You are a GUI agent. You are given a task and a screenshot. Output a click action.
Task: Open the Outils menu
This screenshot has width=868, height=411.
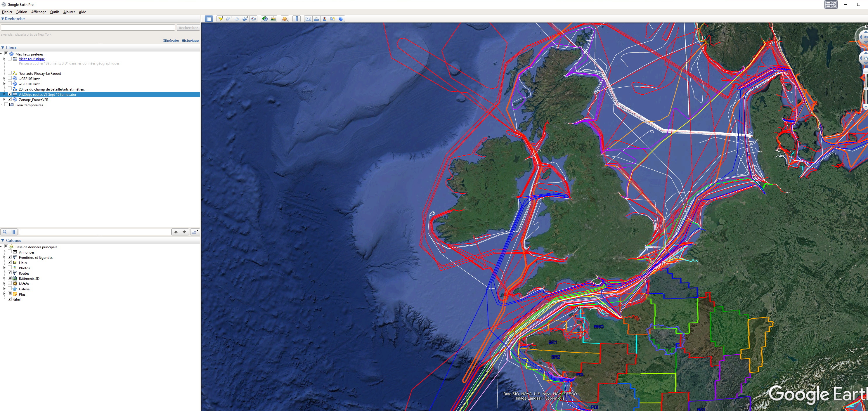[55, 12]
